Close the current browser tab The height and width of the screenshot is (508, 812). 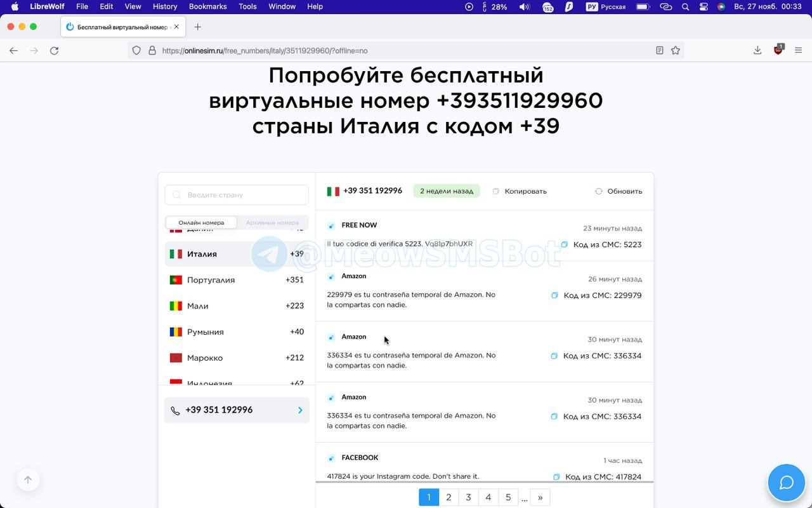click(176, 27)
